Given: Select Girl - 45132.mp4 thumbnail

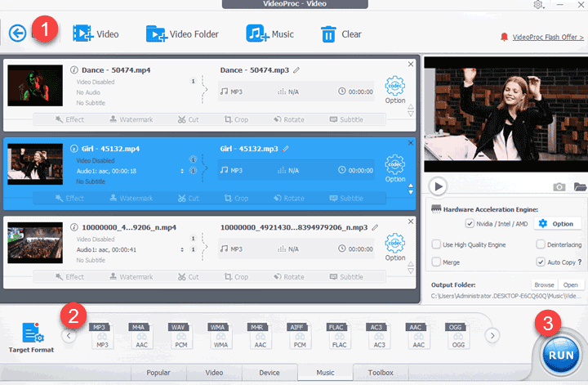Looking at the screenshot, I should click(35, 164).
